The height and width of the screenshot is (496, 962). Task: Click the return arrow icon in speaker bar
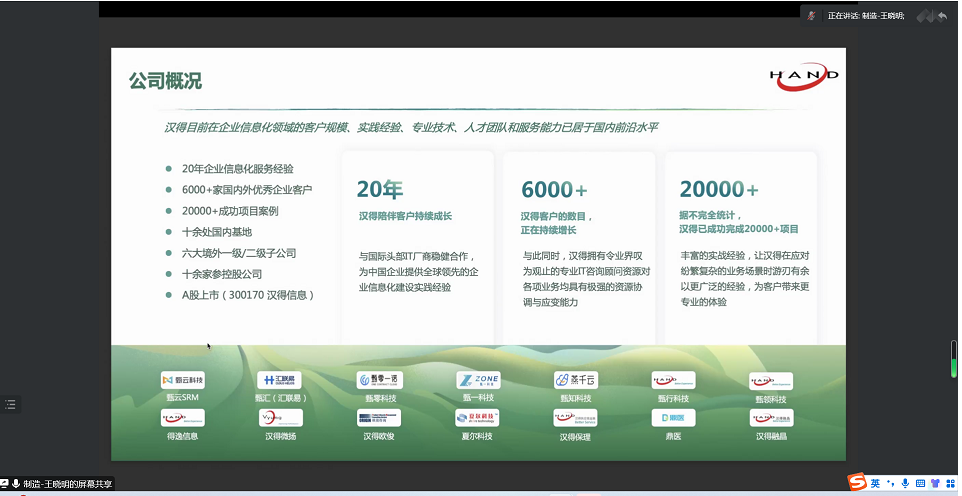(941, 16)
